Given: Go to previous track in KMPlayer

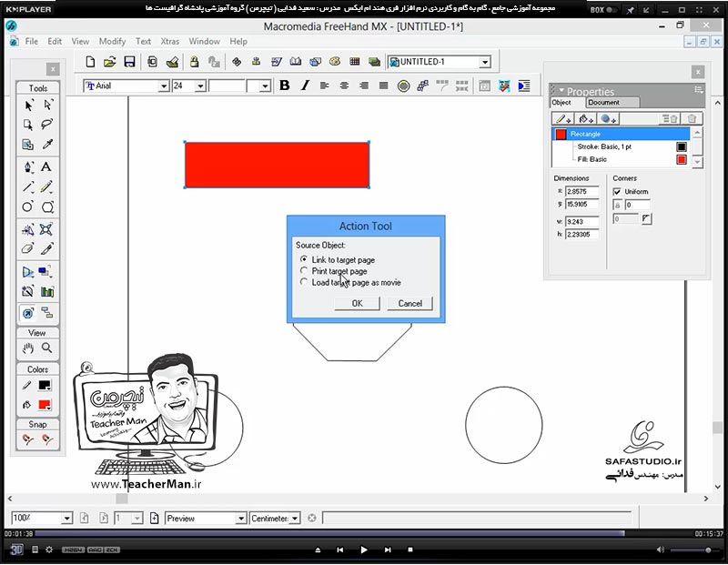Looking at the screenshot, I should coord(339,550).
